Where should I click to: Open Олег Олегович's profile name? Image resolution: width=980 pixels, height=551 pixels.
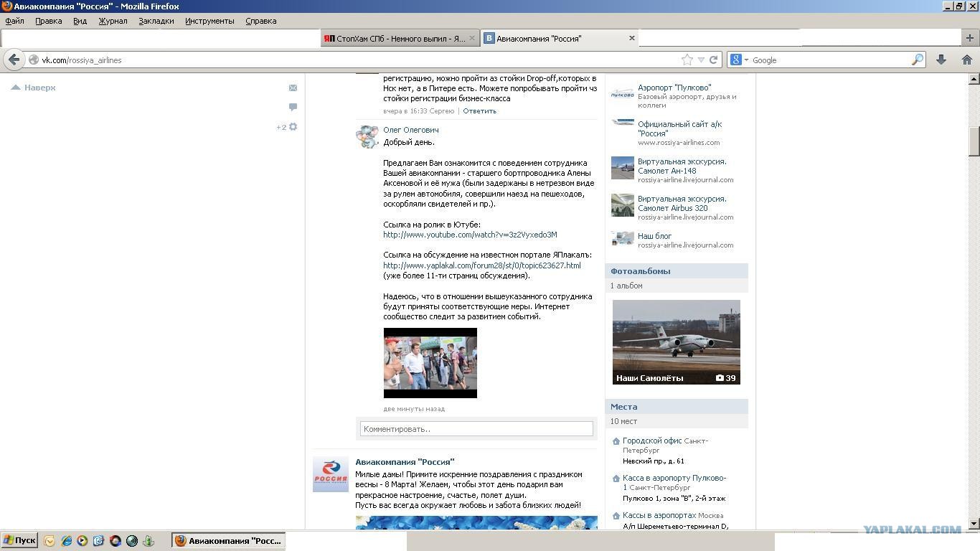(x=411, y=130)
